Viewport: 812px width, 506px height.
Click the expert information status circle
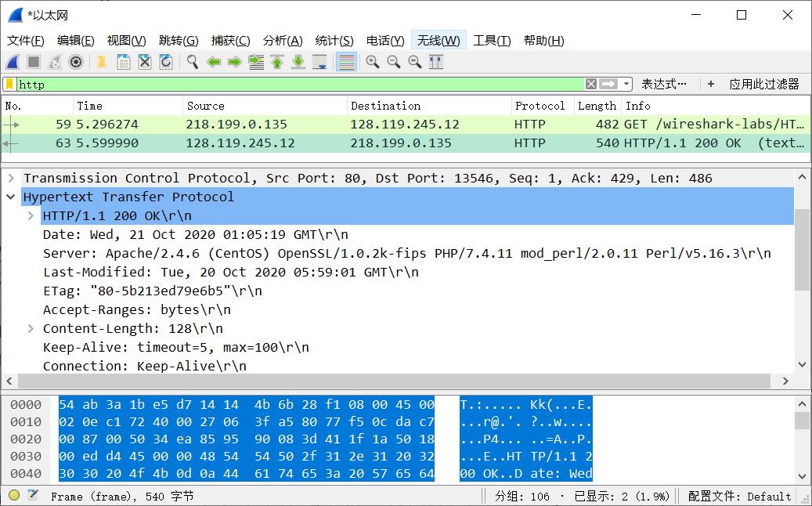[x=14, y=496]
